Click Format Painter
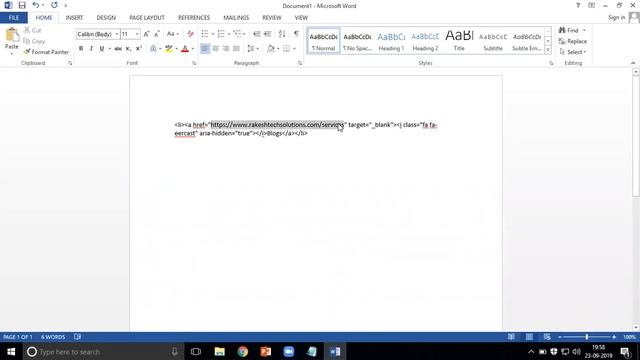 [46, 52]
